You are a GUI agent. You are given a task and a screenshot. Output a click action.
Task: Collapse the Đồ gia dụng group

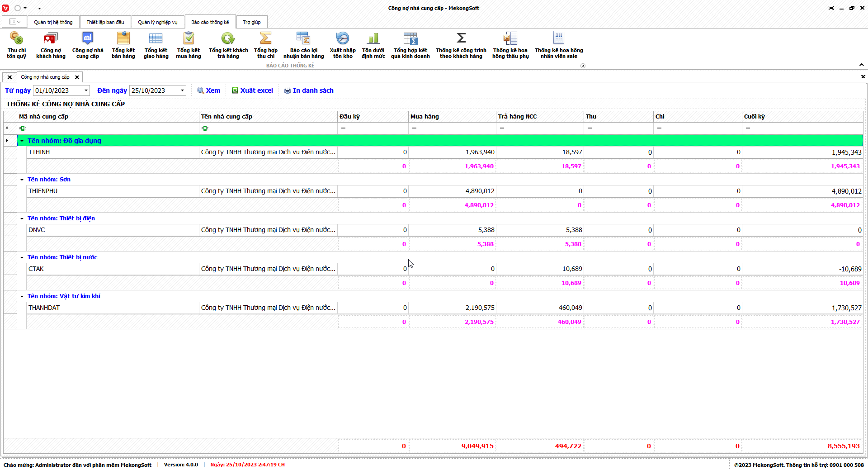click(x=22, y=141)
